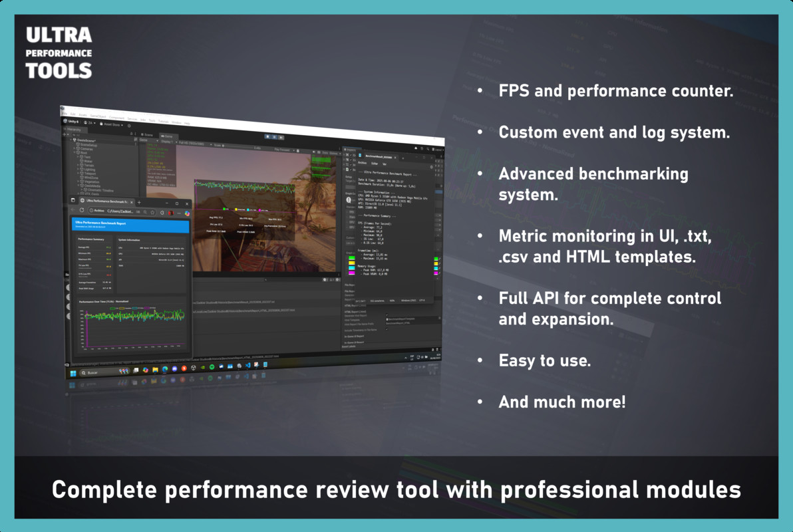Click the Game view Scale slider
Image resolution: width=793 pixels, height=532 pixels.
tap(238, 146)
